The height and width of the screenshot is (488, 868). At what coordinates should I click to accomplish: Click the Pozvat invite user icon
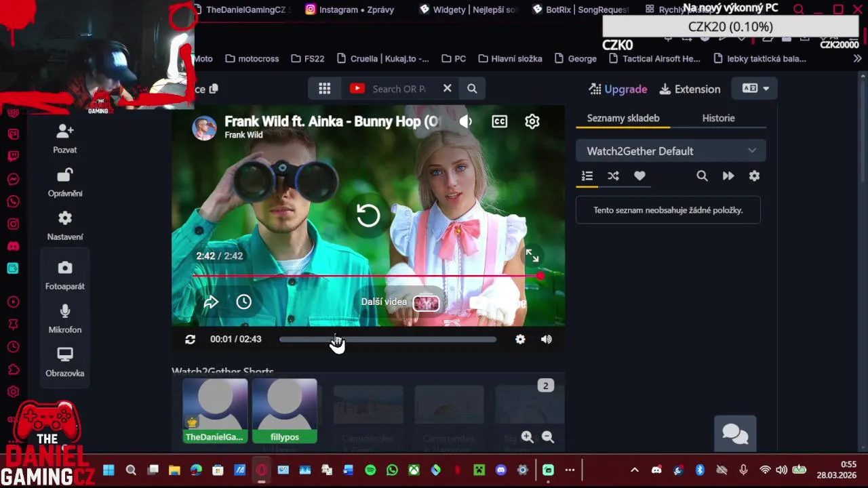65,131
